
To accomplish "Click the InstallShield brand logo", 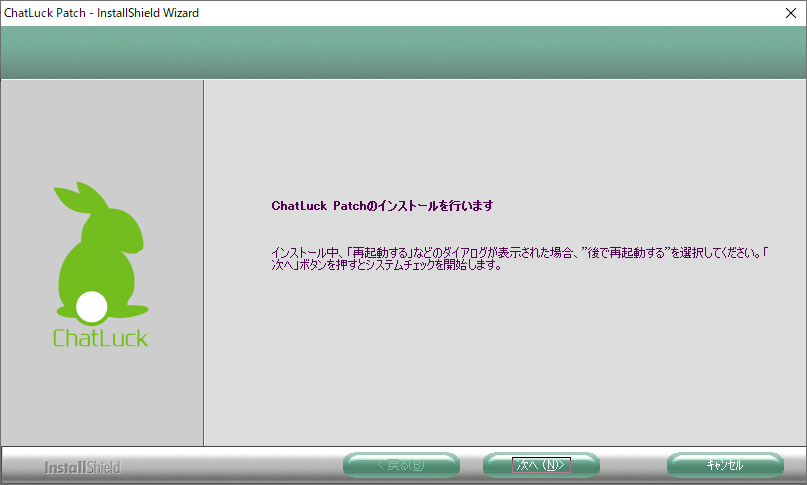I will point(83,467).
